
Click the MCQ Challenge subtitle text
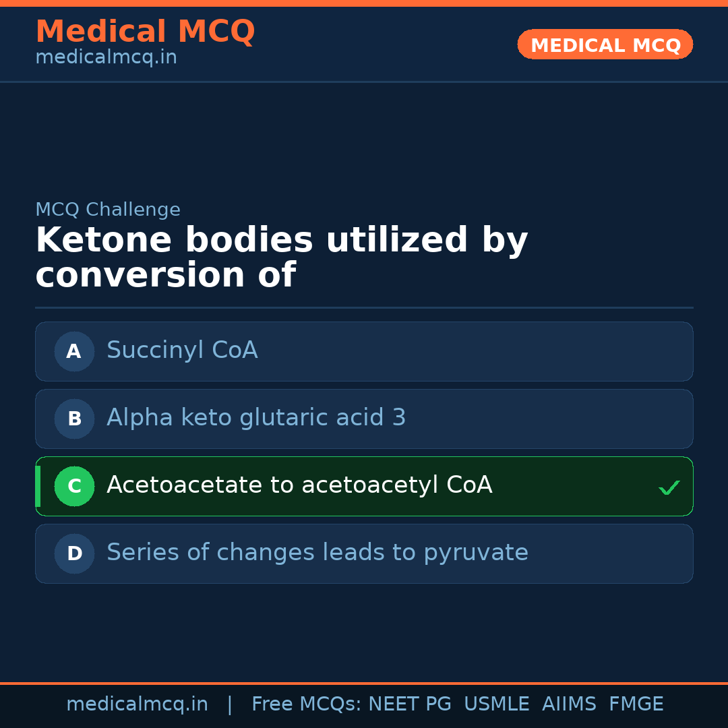point(108,210)
